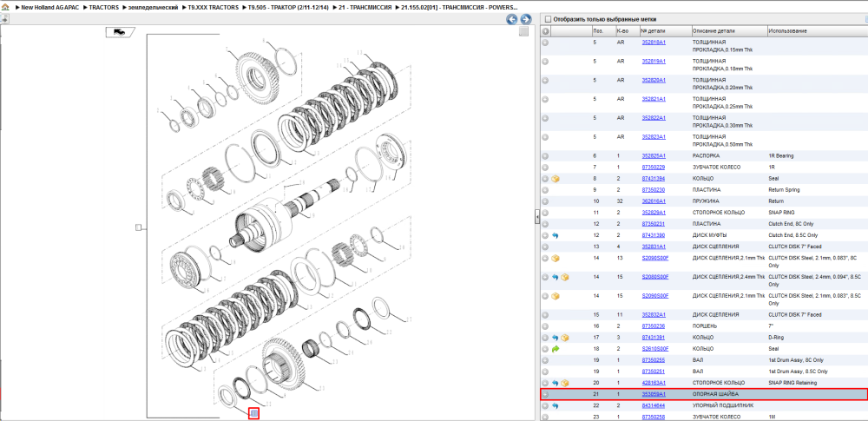This screenshot has width=868, height=421.
Task: Open part number link 352818A1
Action: [654, 42]
